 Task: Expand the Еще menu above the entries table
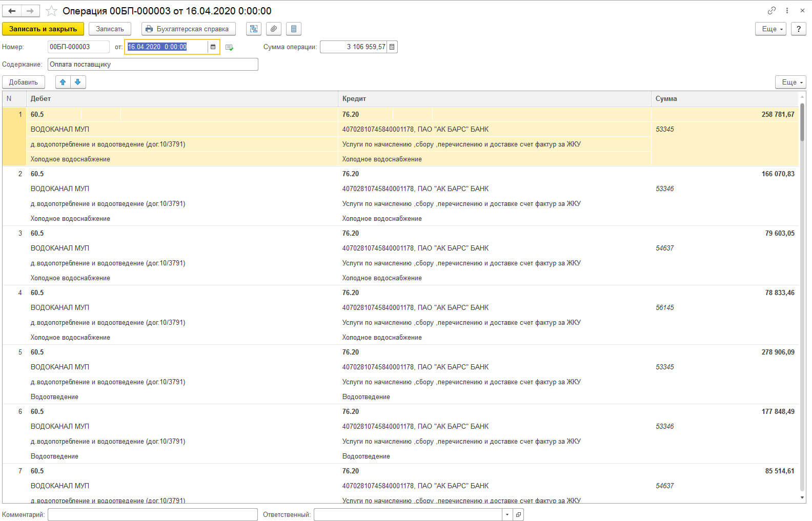(x=790, y=82)
